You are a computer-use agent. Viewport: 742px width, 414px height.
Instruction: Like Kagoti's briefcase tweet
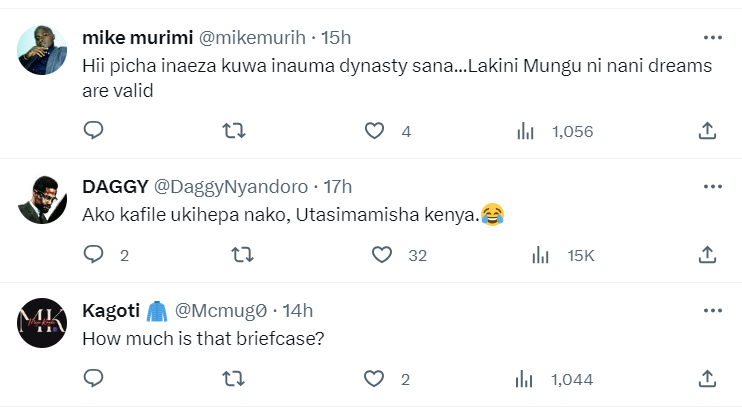tap(374, 379)
